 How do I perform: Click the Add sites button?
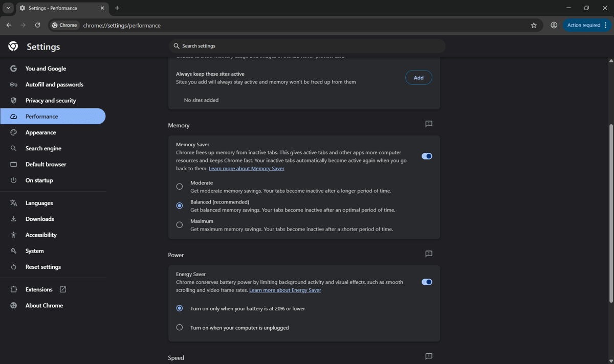point(418,78)
